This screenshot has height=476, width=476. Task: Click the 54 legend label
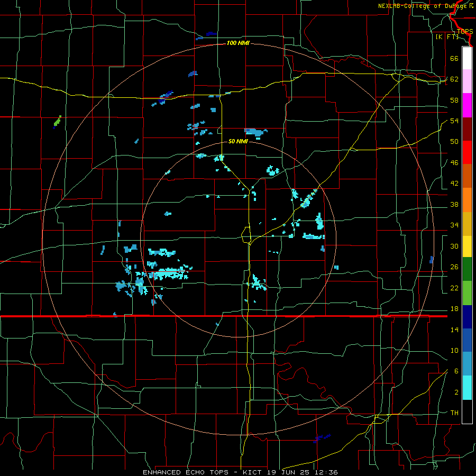(454, 121)
